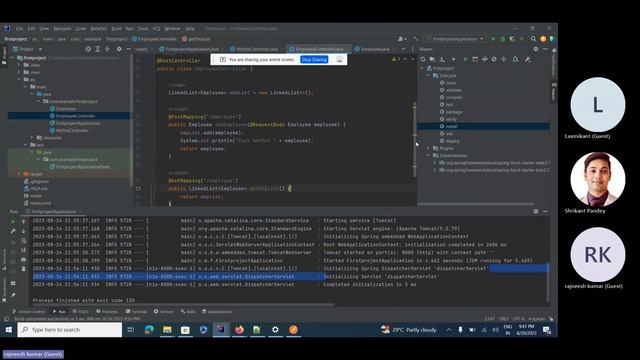Expand the target folder in Project tree
Screen dimensions: 640x360
[x=19, y=174]
